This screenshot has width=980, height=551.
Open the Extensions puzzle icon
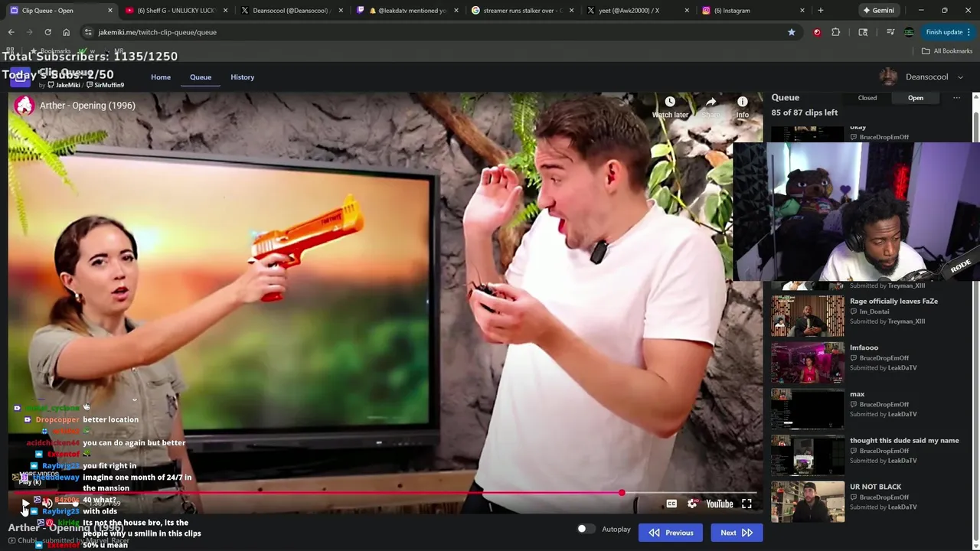[x=836, y=32]
